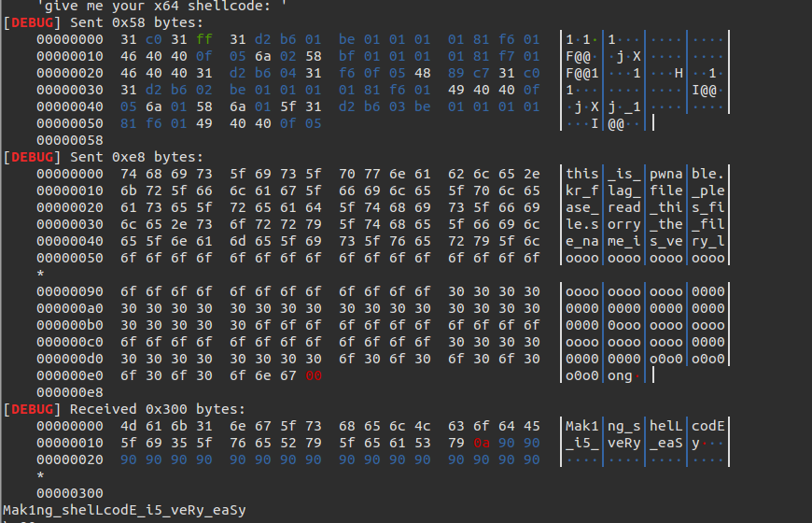The width and height of the screenshot is (812, 523).
Task: Click the offset 000000a0 in the hexdump
Action: point(70,308)
